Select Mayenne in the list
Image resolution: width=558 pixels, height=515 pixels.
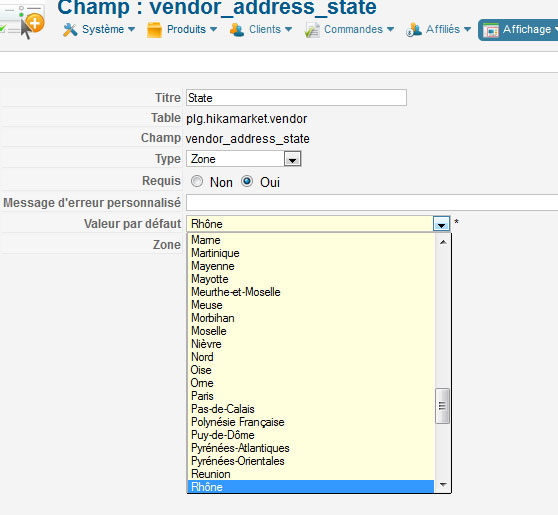311,266
